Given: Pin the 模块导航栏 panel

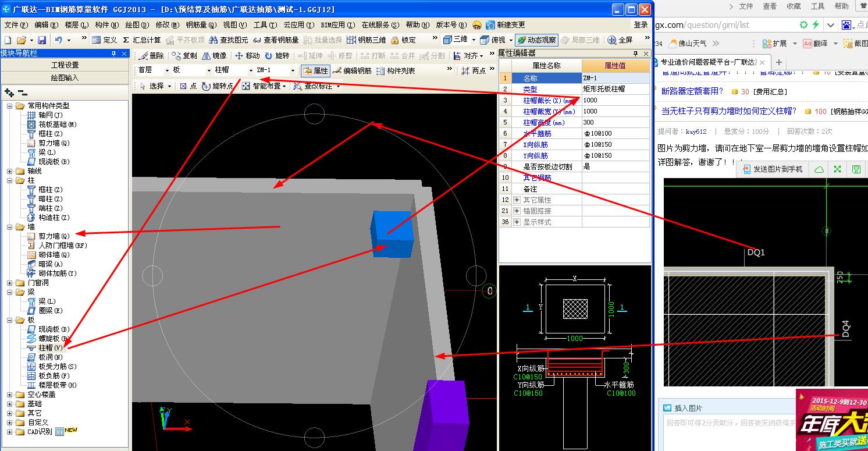Looking at the screenshot, I should [x=114, y=53].
